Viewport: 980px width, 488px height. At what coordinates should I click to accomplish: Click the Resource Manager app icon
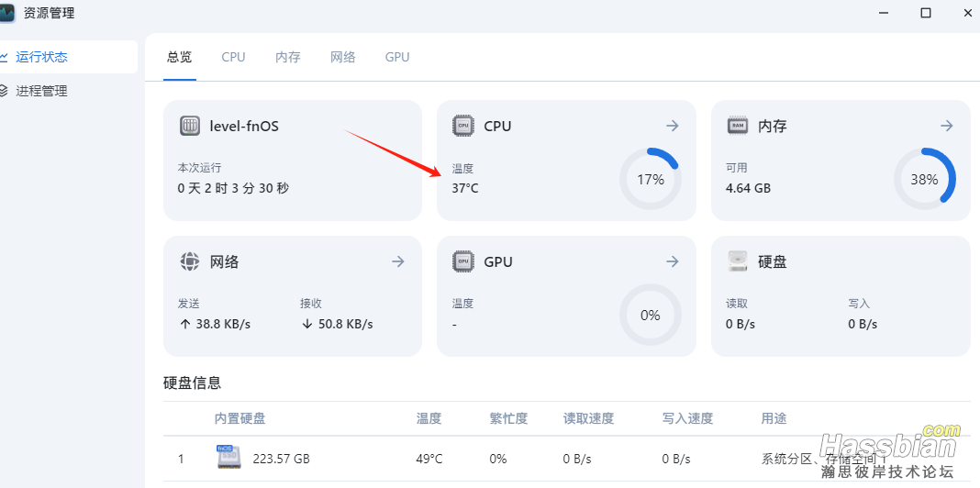8,13
